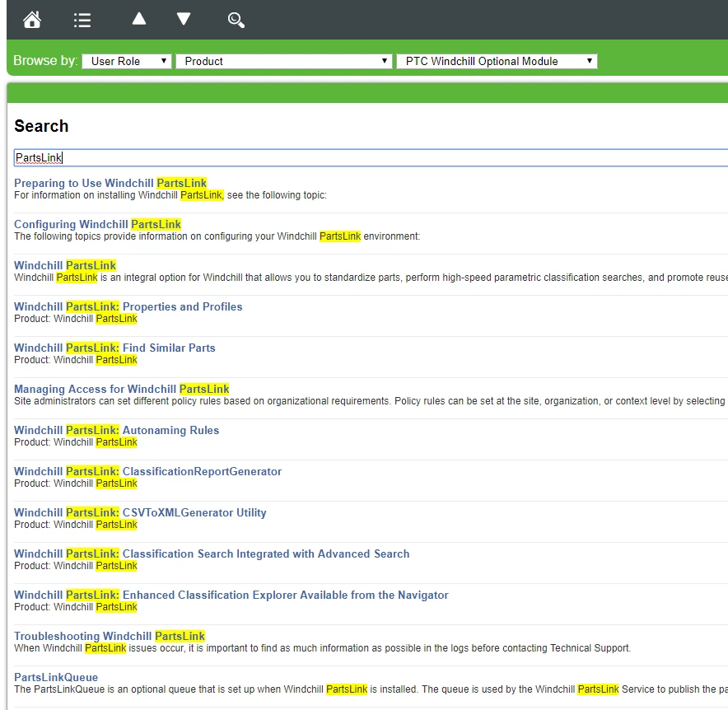Viewport: 728px width, 710px height.
Task: Open PTC Windchill Optional Module dropdown
Action: click(x=497, y=61)
